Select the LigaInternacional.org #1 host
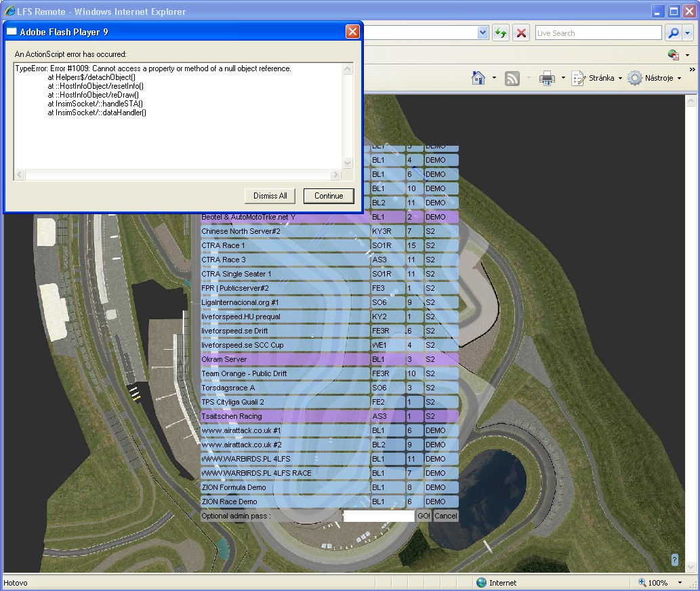Image resolution: width=700 pixels, height=591 pixels. tap(329, 303)
